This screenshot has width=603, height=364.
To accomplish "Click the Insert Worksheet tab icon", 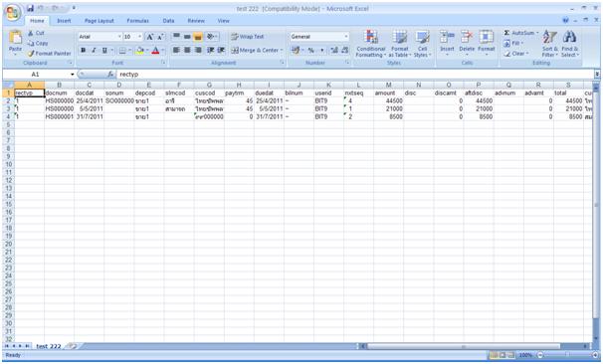I will click(x=72, y=346).
